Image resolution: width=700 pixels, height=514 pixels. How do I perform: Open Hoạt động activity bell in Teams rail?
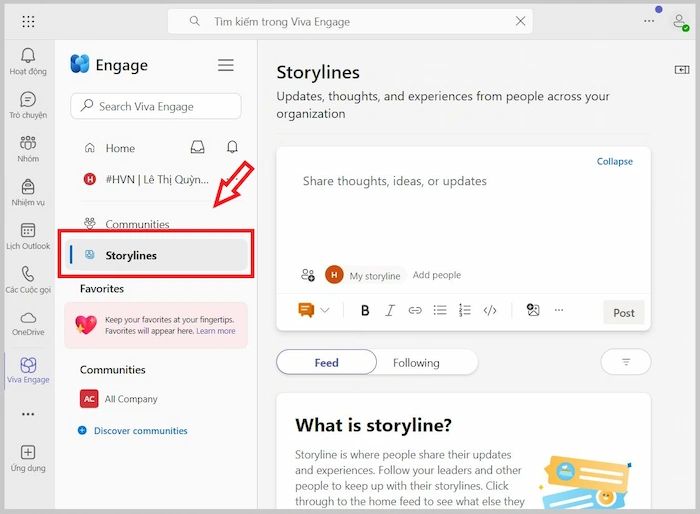(28, 62)
